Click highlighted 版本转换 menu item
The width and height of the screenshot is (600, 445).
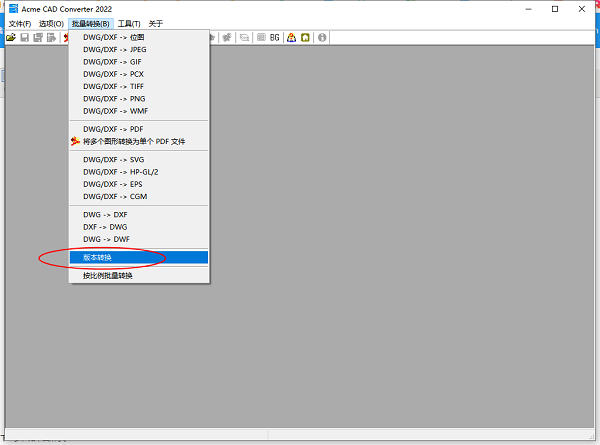(139, 258)
